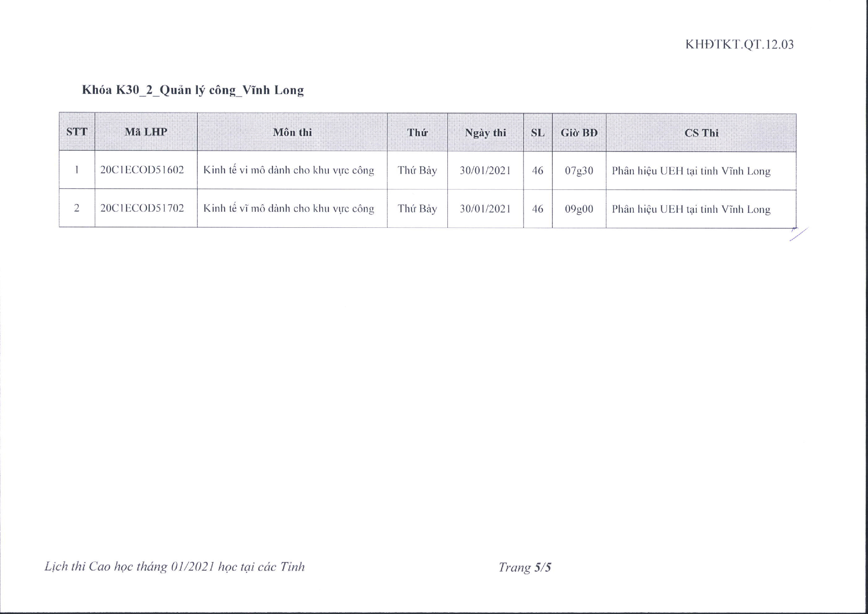Click the Ngày thi column header

(485, 132)
